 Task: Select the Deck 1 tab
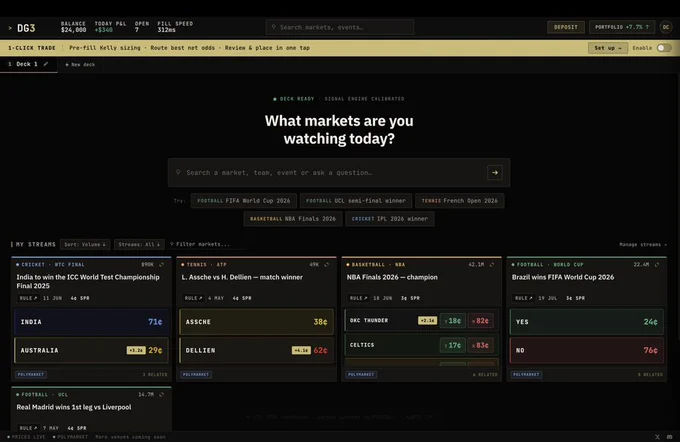29,64
